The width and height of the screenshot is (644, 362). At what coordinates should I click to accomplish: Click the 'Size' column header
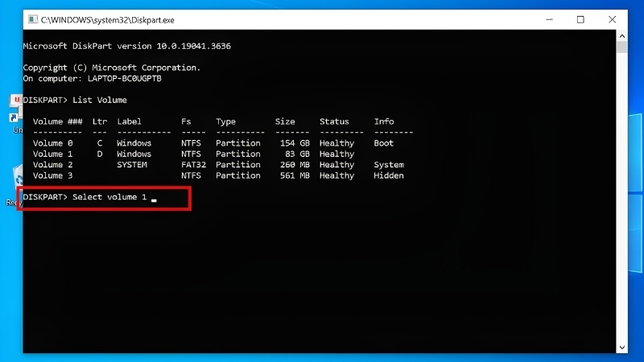tap(285, 121)
